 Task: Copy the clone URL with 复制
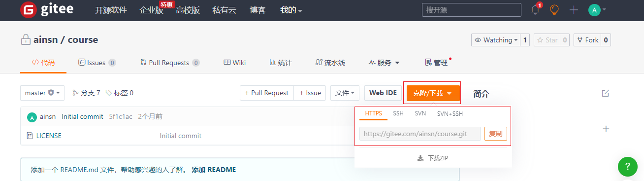pyautogui.click(x=496, y=134)
